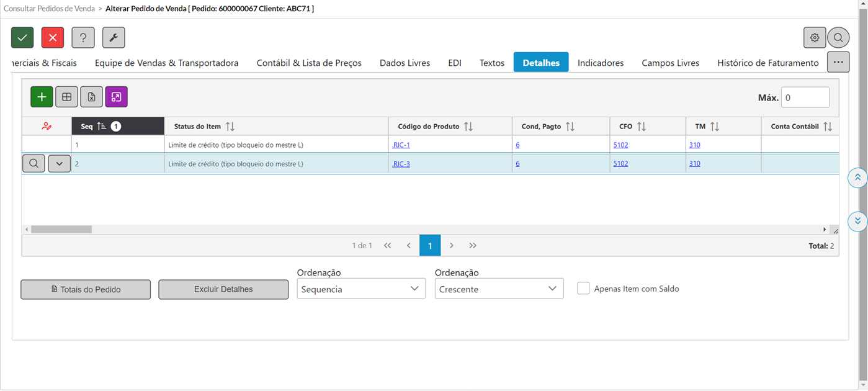Select row 1 status Limite de crédito cell
The width and height of the screenshot is (868, 391).
[276, 145]
